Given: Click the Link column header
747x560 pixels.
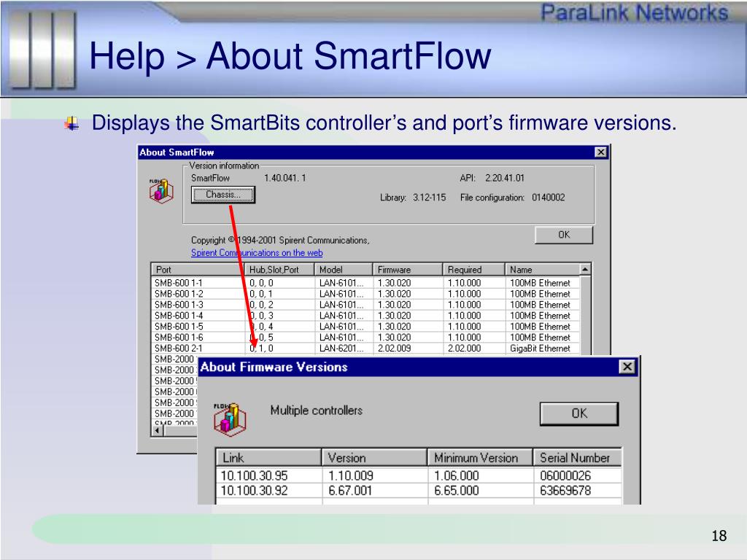Looking at the screenshot, I should (x=268, y=458).
